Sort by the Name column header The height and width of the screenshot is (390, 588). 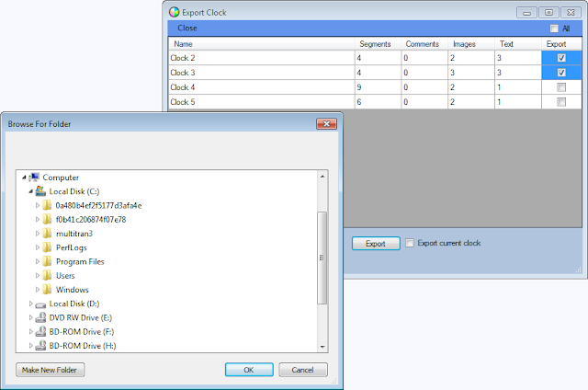pos(261,44)
